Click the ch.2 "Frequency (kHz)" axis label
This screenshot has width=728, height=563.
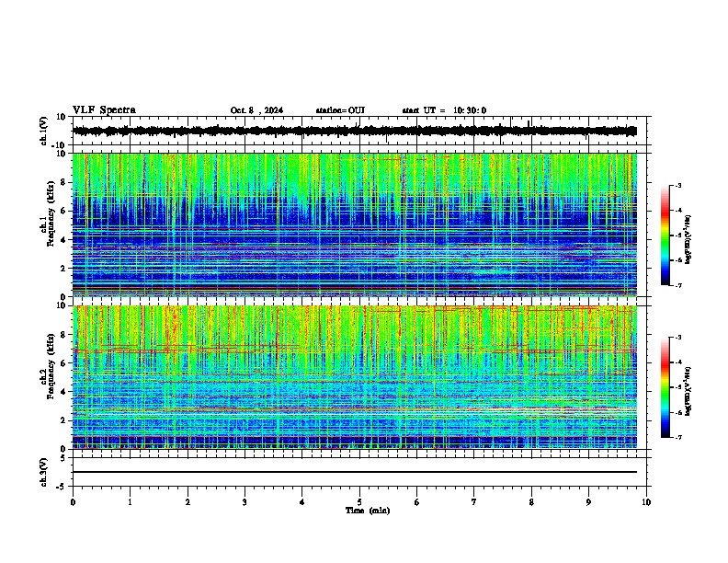coord(51,366)
